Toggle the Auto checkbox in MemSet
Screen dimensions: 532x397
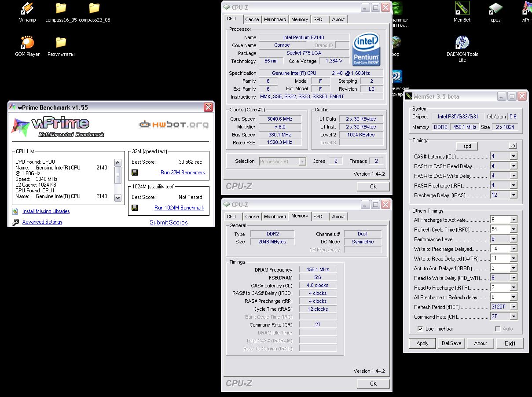pos(498,329)
